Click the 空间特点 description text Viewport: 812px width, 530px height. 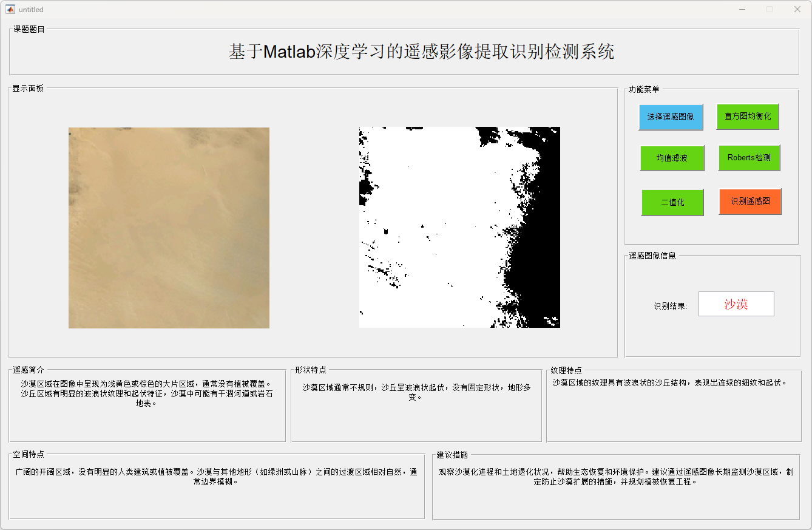pos(216,477)
